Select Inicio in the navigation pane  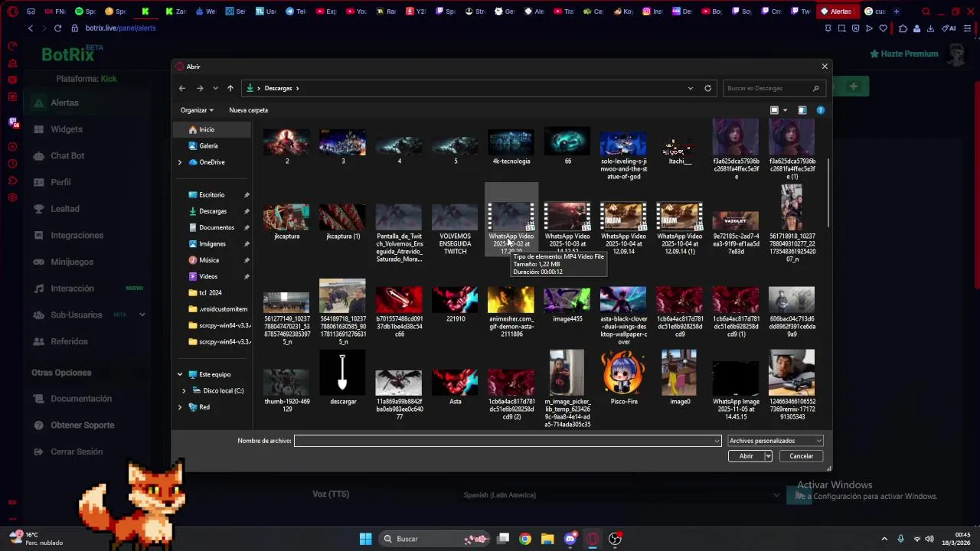(x=207, y=129)
